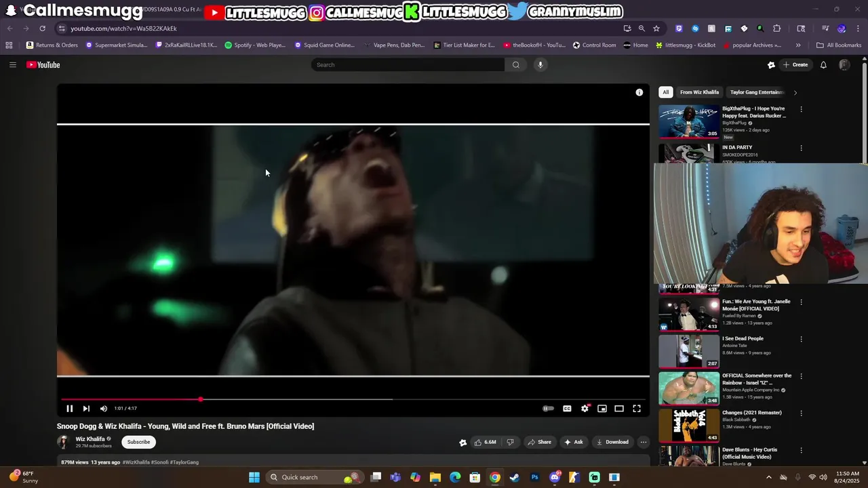
Task: Open the Shazam extension icon
Action: tap(695, 28)
